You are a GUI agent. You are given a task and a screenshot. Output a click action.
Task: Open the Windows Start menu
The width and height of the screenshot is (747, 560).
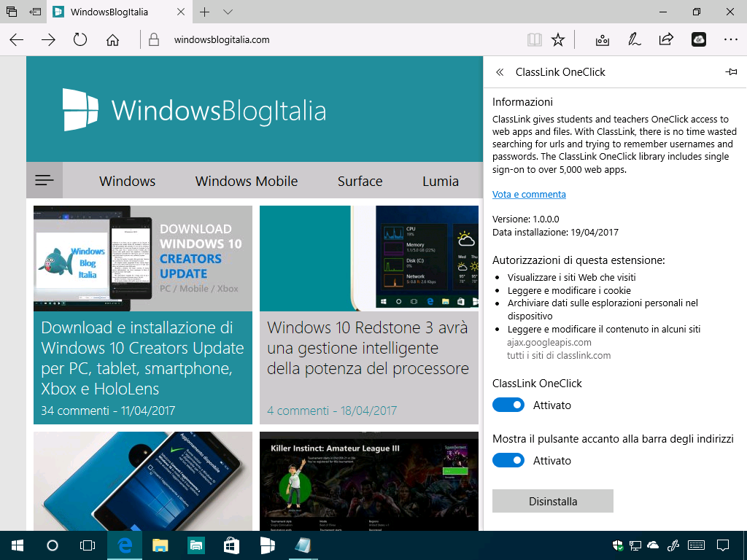[x=18, y=545]
